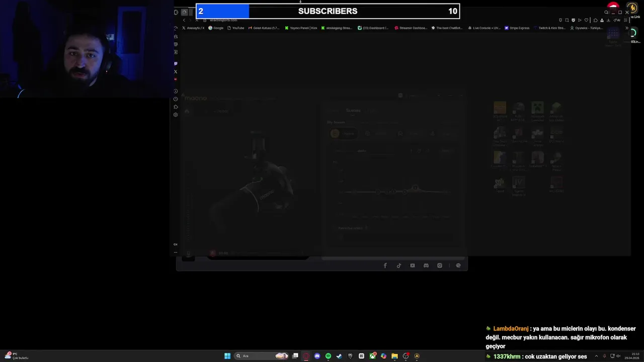Open Xbox app from the taskbar
The width and height of the screenshot is (644, 362).
[x=372, y=356]
